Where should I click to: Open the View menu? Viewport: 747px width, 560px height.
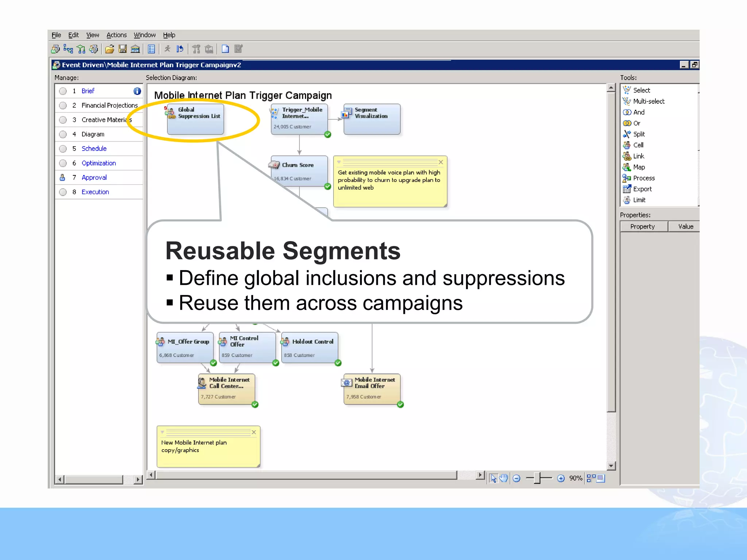pyautogui.click(x=92, y=35)
